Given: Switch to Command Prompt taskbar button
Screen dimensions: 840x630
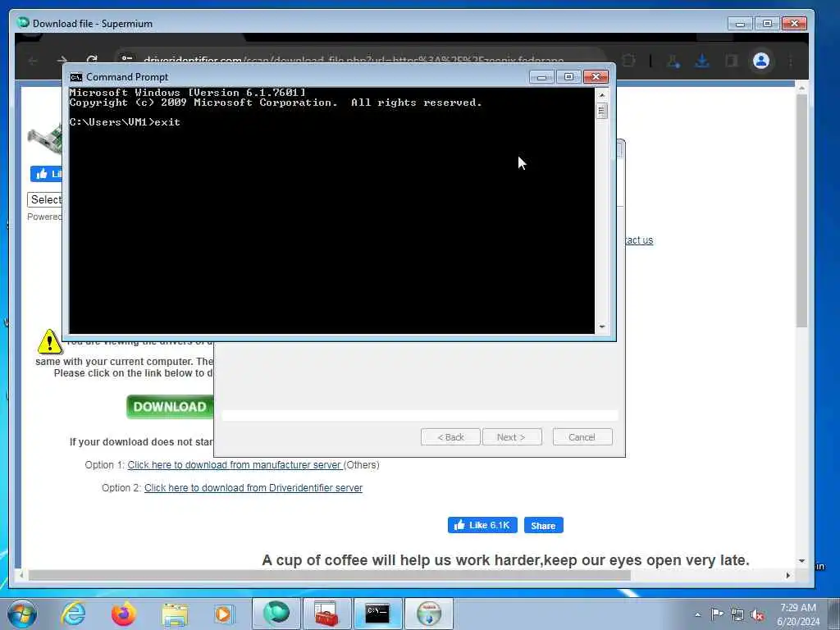Looking at the screenshot, I should click(377, 614).
